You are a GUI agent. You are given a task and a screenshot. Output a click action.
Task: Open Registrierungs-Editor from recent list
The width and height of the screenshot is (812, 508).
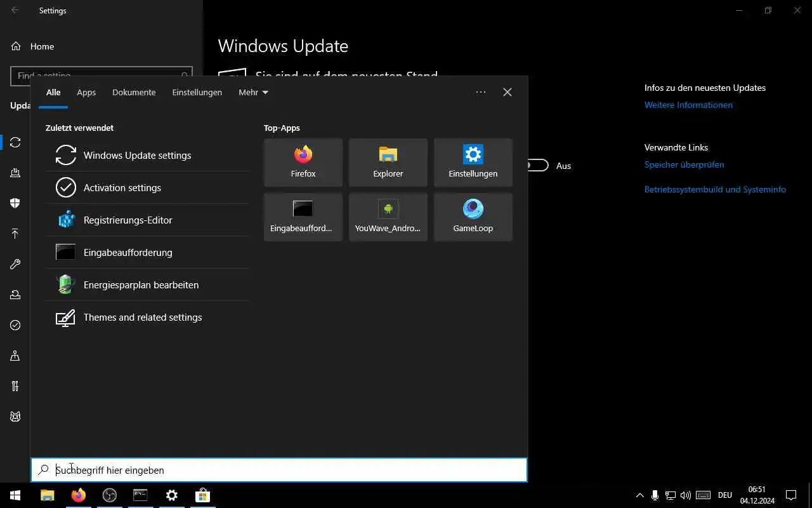[x=147, y=220]
